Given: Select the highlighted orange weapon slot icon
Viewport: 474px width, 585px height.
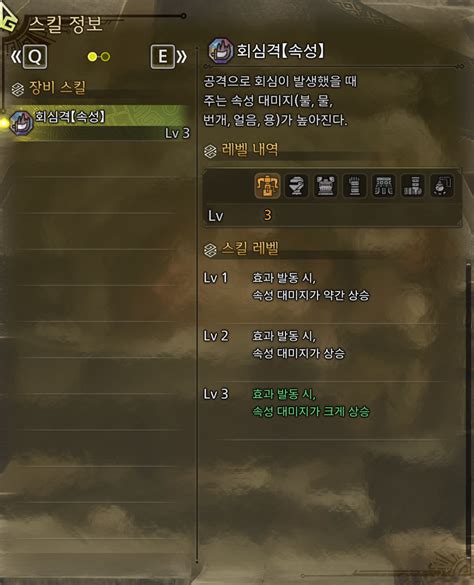Looking at the screenshot, I should (267, 185).
